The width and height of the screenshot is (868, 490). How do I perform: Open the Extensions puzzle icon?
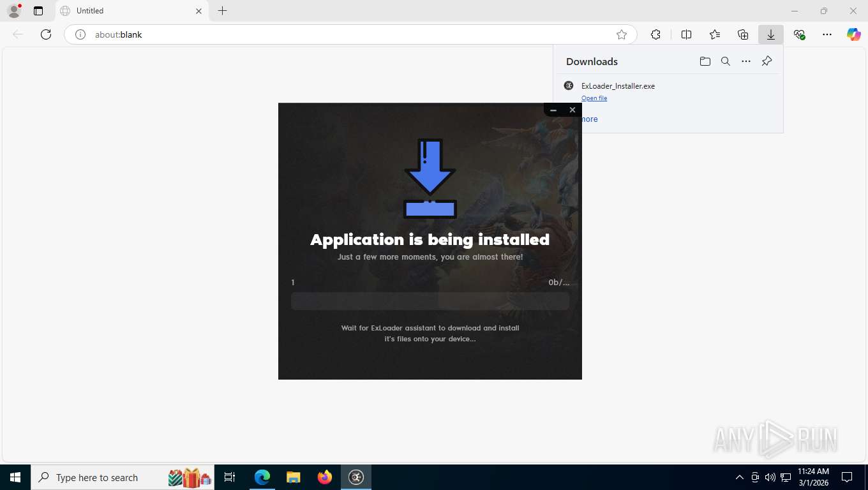655,34
